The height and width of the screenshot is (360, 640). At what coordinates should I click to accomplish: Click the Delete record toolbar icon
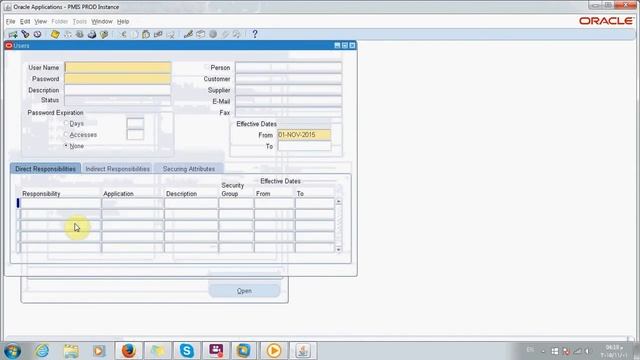coord(171,34)
